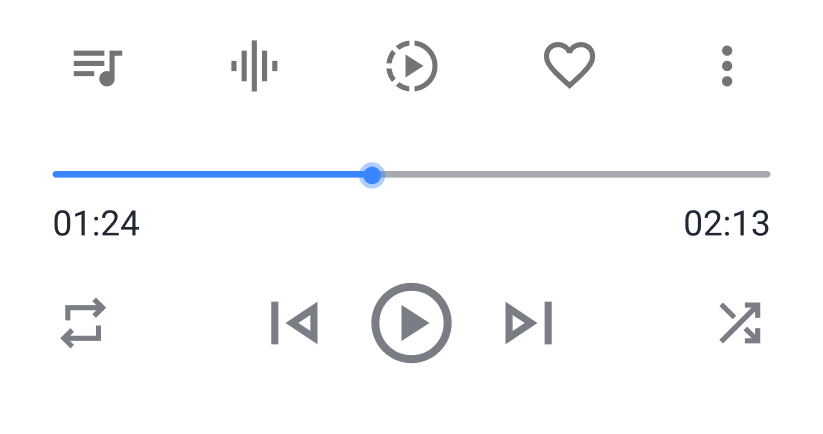This screenshot has height=434, width=823.
Task: Open the playback speed dashed-circle icon
Action: pos(412,66)
